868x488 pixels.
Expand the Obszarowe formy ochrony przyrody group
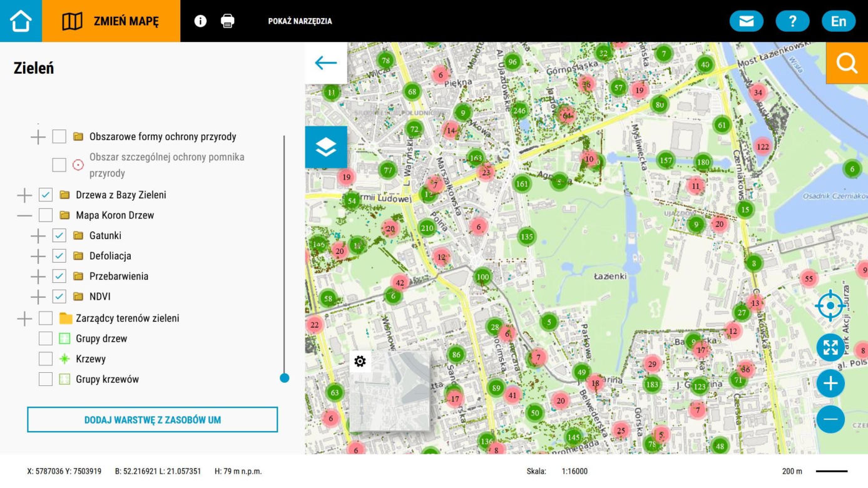pos(38,136)
